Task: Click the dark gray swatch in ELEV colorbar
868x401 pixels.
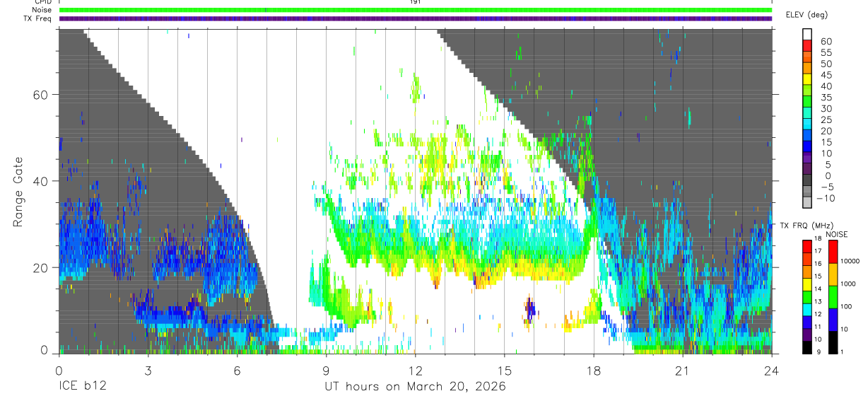Action: coord(808,180)
